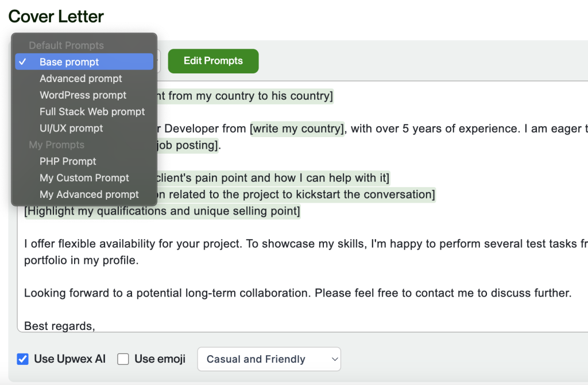
Task: Choose the Advanced prompt option
Action: coord(80,79)
